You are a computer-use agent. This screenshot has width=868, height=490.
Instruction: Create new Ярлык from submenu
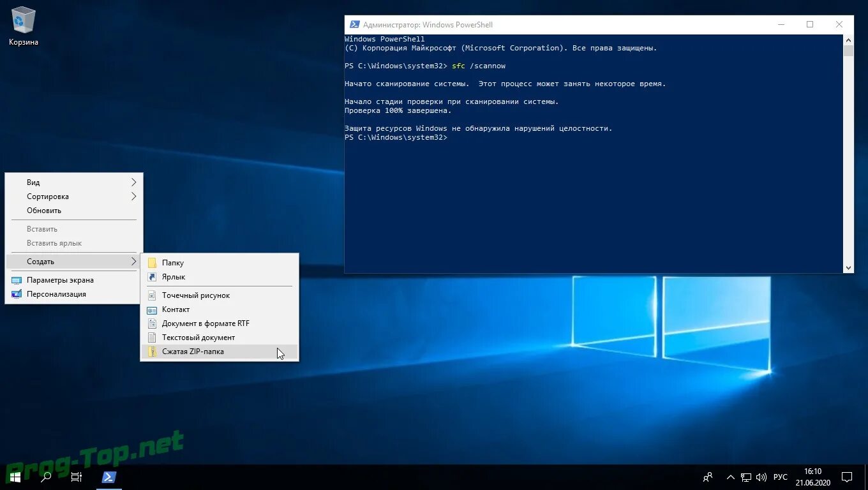220,277
